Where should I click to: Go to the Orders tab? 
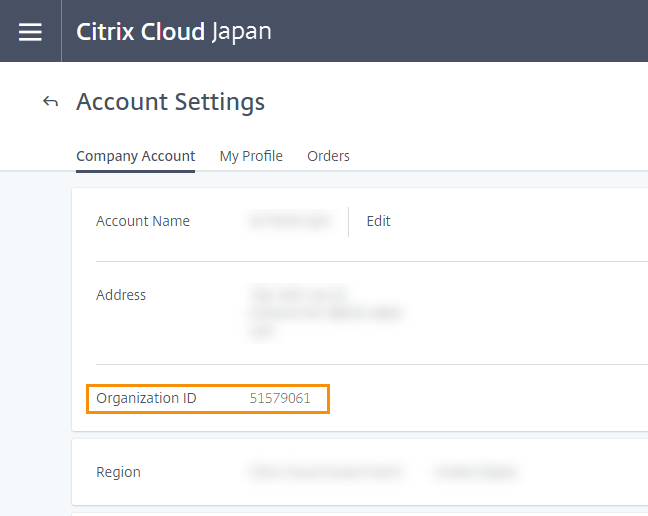click(328, 156)
